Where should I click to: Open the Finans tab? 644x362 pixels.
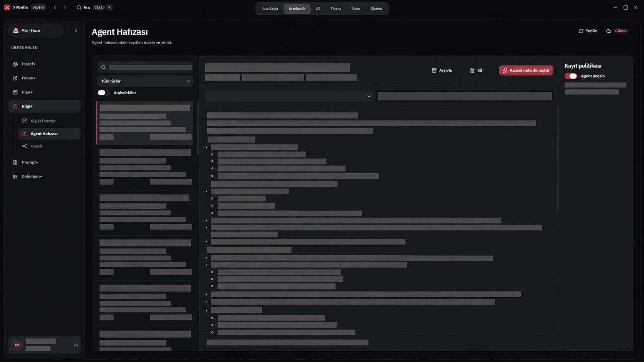tap(336, 9)
